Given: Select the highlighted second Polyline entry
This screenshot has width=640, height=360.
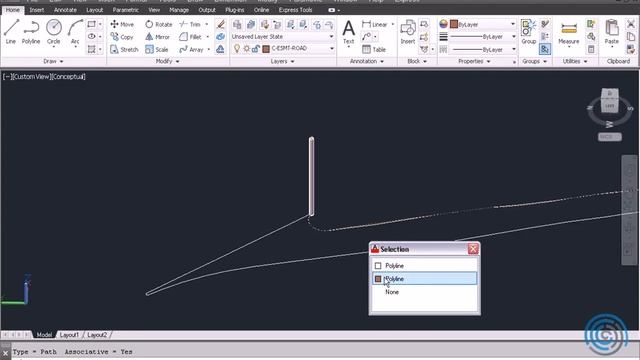Looking at the screenshot, I should (x=424, y=279).
